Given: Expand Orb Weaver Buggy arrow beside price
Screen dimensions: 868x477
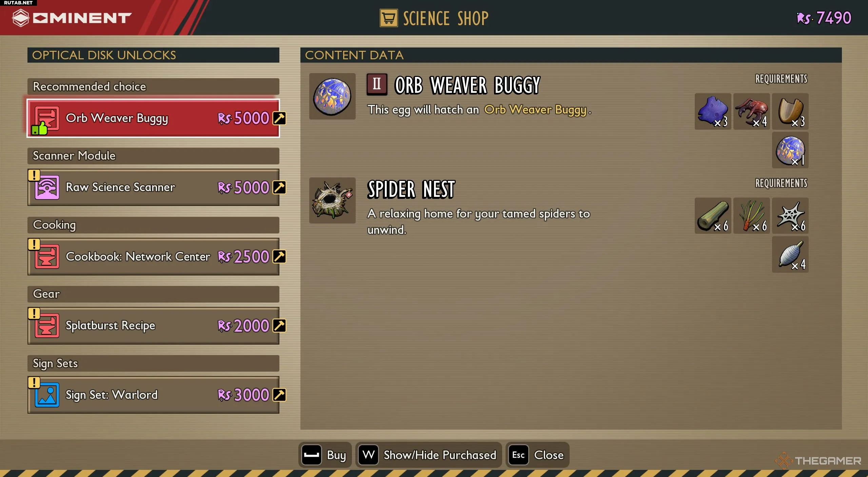Looking at the screenshot, I should coord(279,118).
